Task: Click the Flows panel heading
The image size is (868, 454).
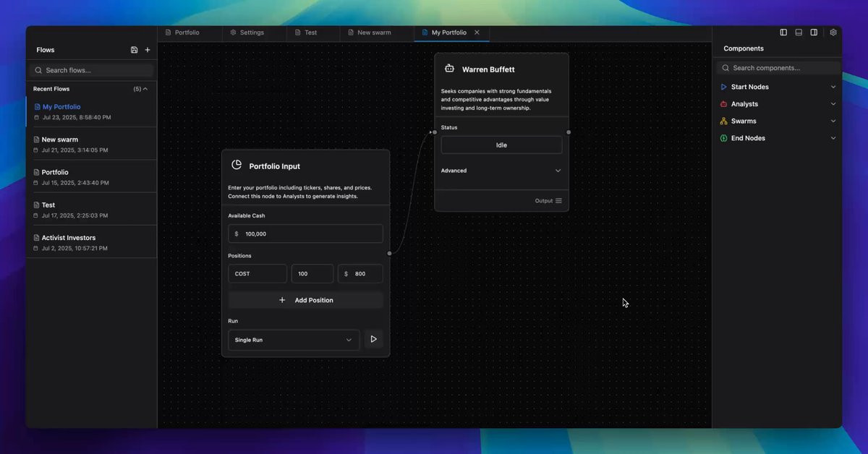Action: (x=46, y=50)
